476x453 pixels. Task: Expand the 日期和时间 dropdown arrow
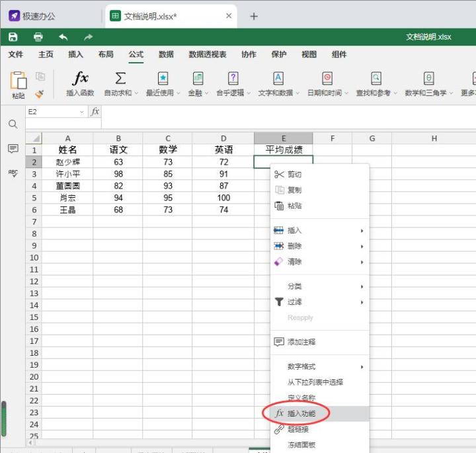(346, 93)
